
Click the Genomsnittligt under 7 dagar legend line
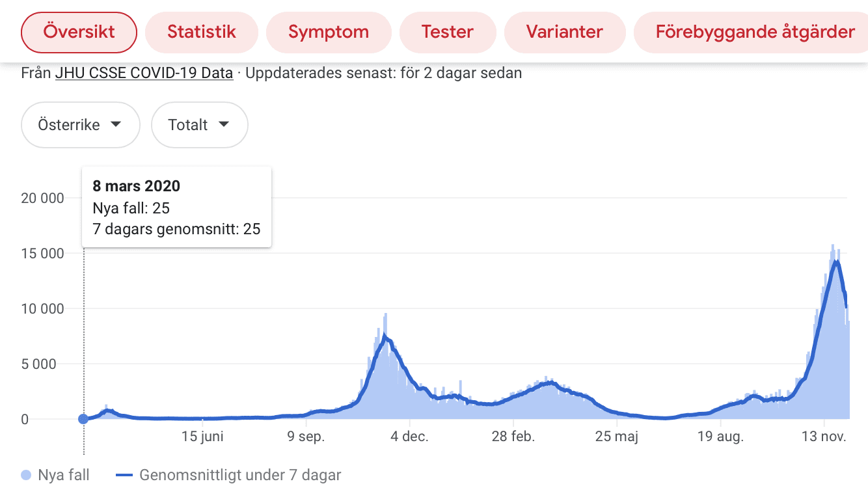pos(124,475)
